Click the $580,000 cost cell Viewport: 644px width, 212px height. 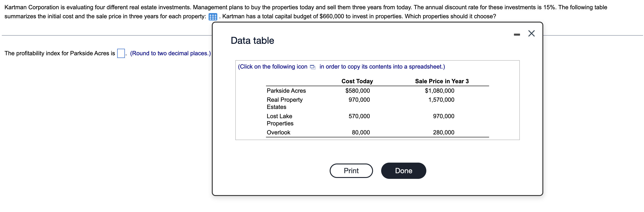point(357,91)
